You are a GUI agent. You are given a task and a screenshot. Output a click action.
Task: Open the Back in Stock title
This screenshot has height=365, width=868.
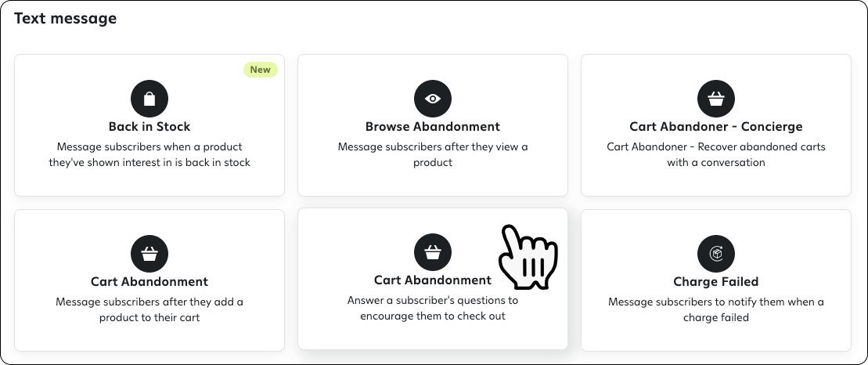click(149, 126)
